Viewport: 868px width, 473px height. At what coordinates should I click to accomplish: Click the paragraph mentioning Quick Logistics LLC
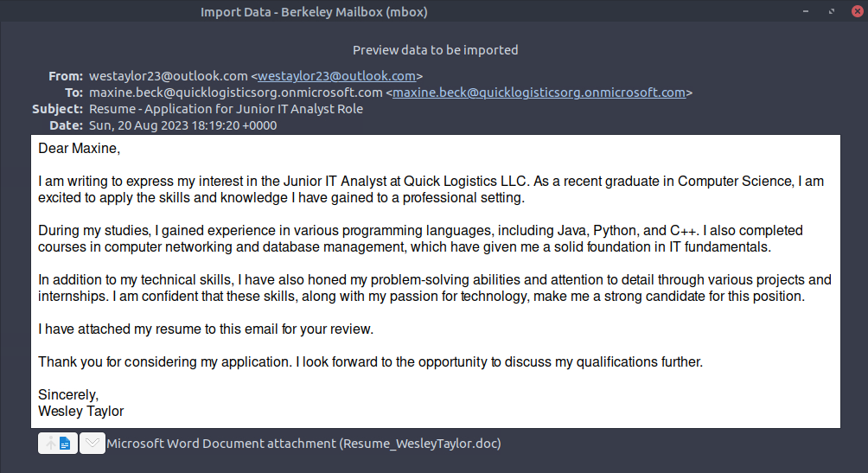coord(431,189)
